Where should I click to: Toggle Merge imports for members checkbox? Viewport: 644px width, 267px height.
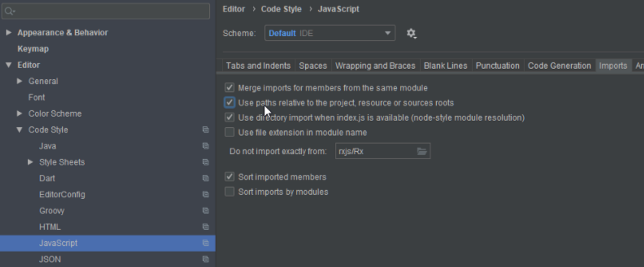230,88
